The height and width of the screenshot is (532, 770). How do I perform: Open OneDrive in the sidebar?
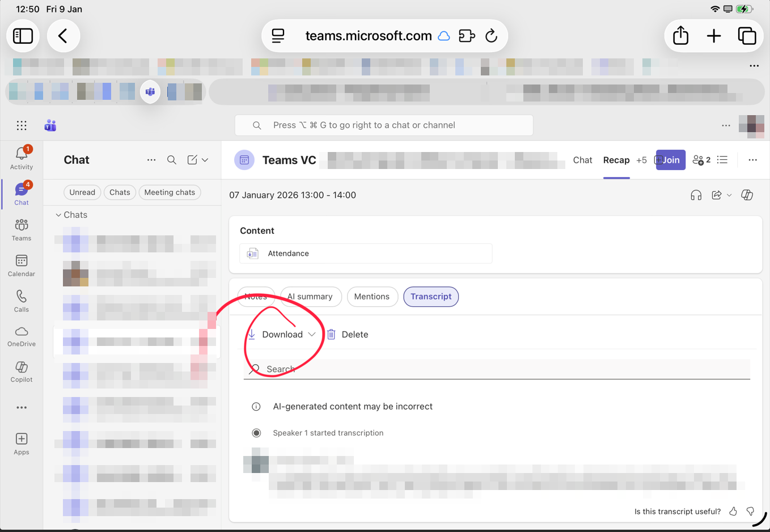22,336
